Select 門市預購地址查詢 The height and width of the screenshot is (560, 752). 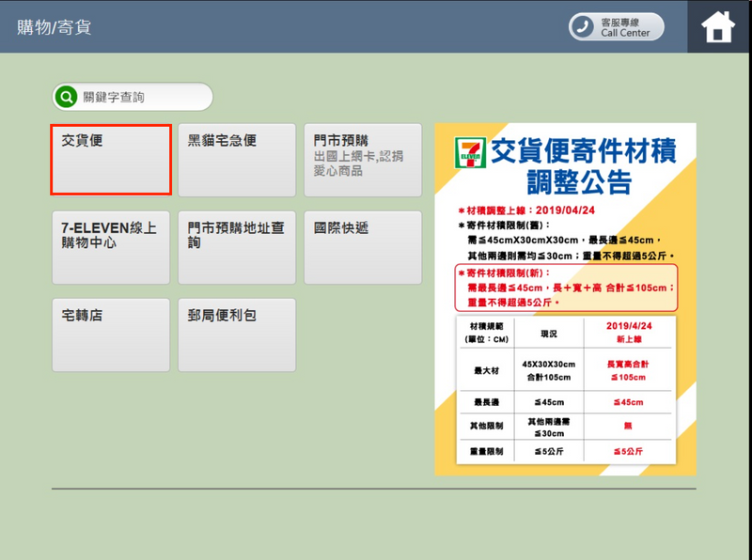(x=237, y=247)
